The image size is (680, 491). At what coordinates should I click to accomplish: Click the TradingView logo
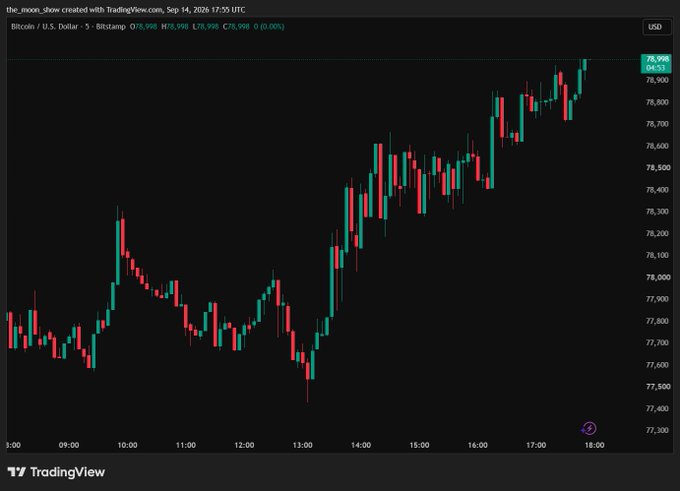tap(56, 472)
